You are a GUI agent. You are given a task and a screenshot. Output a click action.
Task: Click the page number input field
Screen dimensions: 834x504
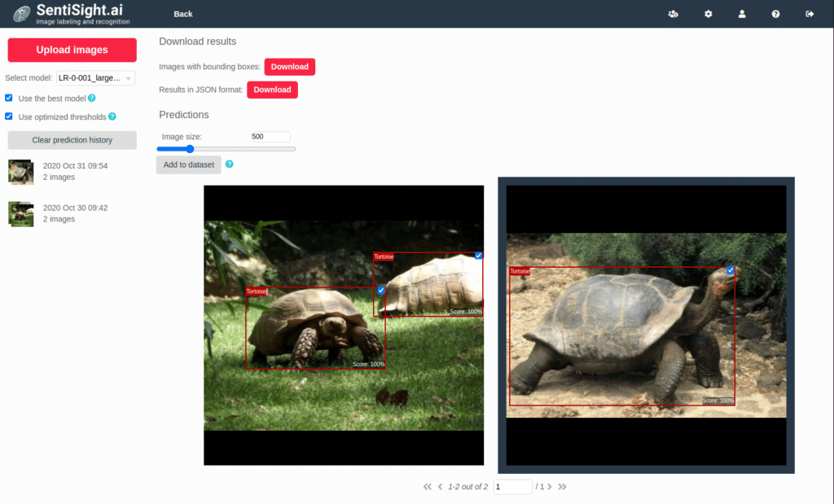coord(513,486)
